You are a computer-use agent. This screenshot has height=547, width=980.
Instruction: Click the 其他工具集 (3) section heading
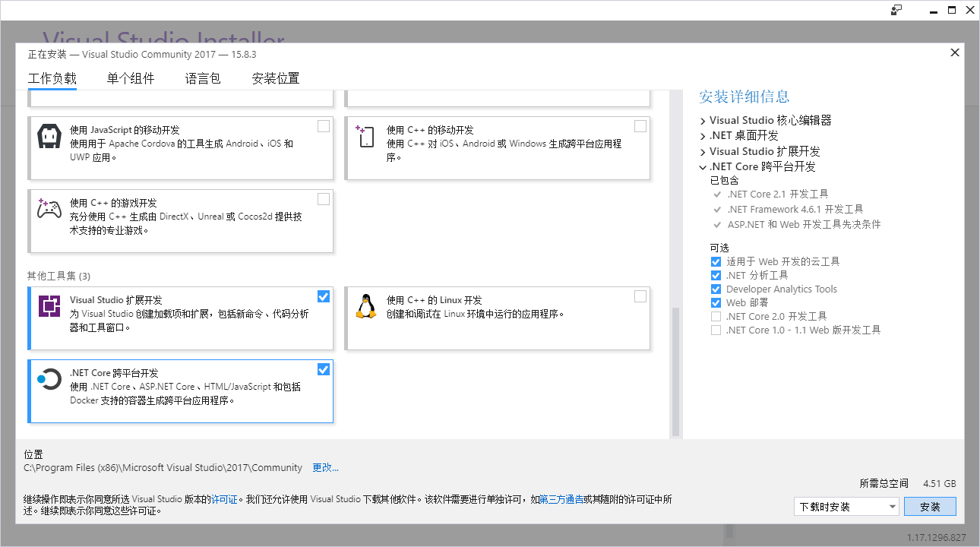pos(58,276)
